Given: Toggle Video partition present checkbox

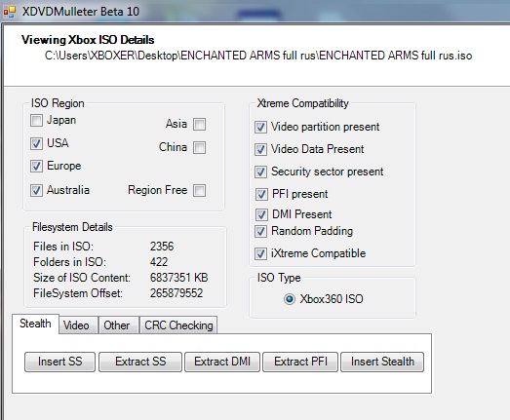Looking at the screenshot, I should point(260,127).
